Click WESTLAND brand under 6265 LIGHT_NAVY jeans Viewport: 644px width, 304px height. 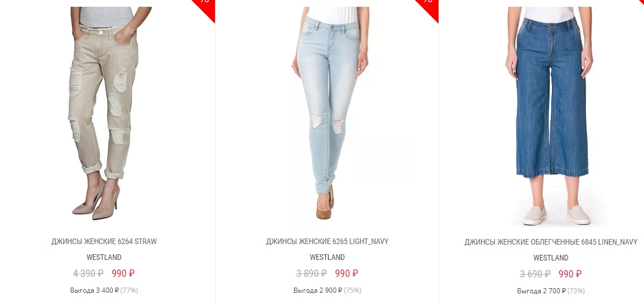[x=327, y=258]
